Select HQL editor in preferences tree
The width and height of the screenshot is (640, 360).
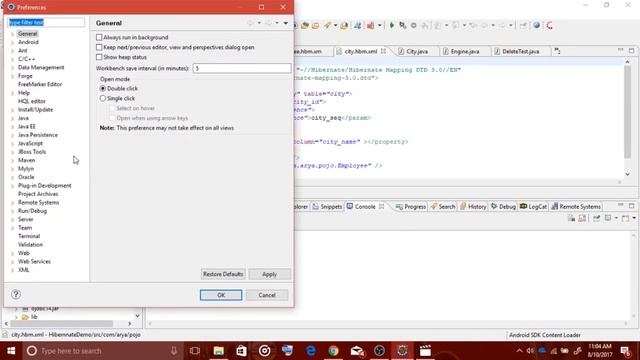[32, 101]
